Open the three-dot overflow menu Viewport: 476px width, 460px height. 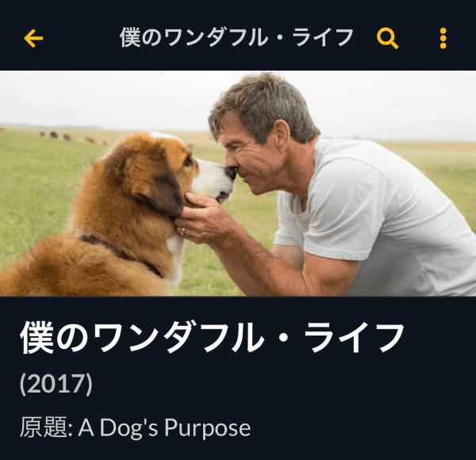pyautogui.click(x=443, y=38)
